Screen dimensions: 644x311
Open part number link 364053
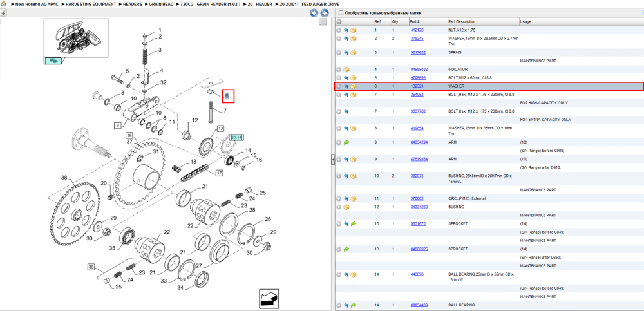(417, 95)
